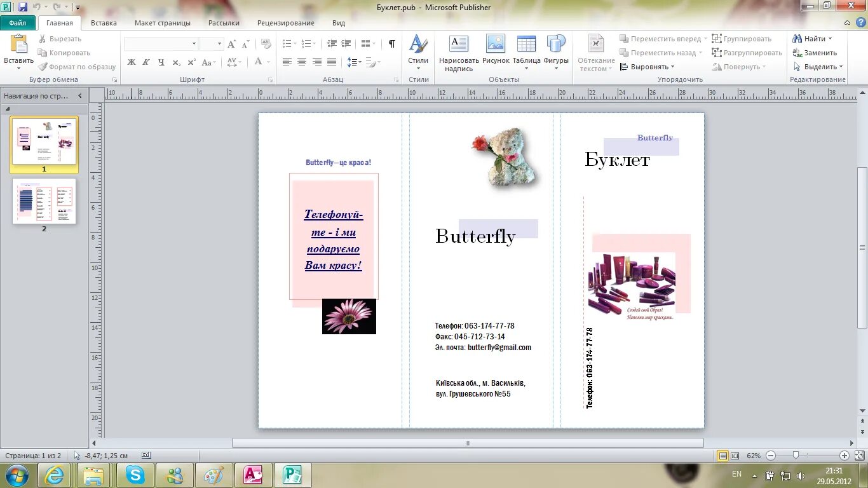868x488 pixels.
Task: Switch to single page view in status bar
Action: tap(722, 456)
